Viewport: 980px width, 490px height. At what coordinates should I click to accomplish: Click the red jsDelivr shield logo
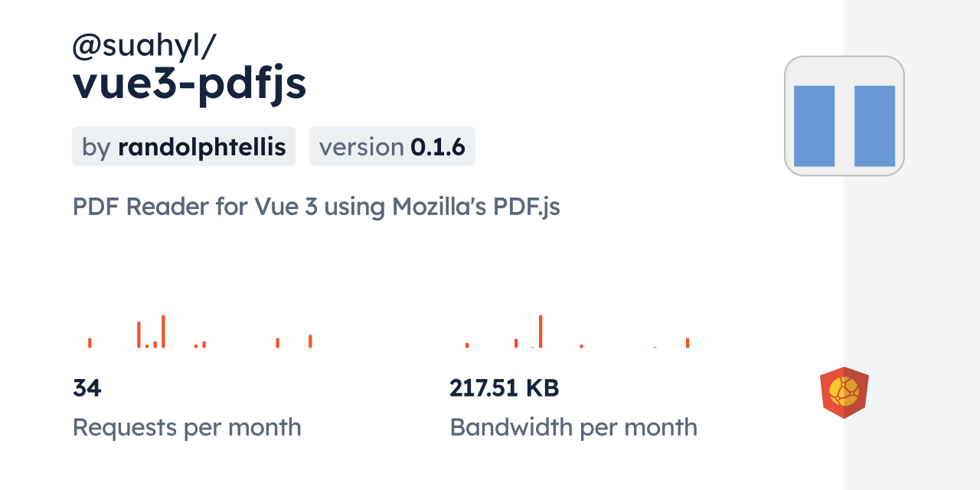tap(844, 393)
